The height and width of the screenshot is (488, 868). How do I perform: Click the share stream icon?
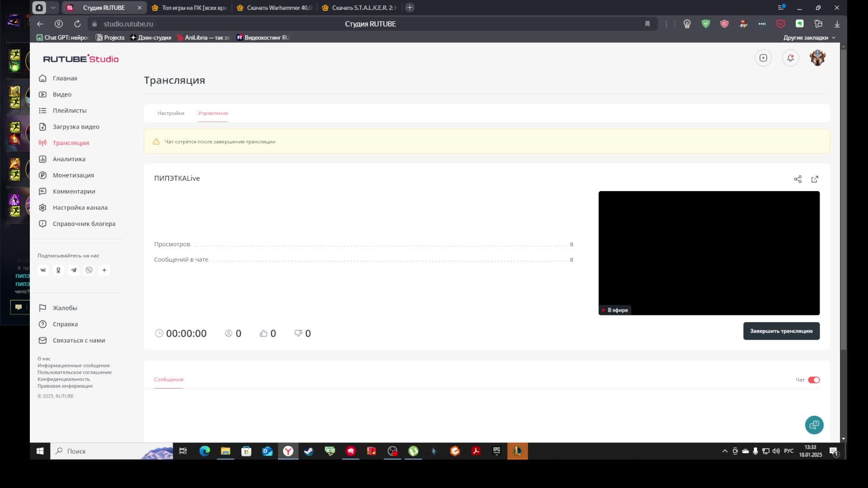(798, 179)
